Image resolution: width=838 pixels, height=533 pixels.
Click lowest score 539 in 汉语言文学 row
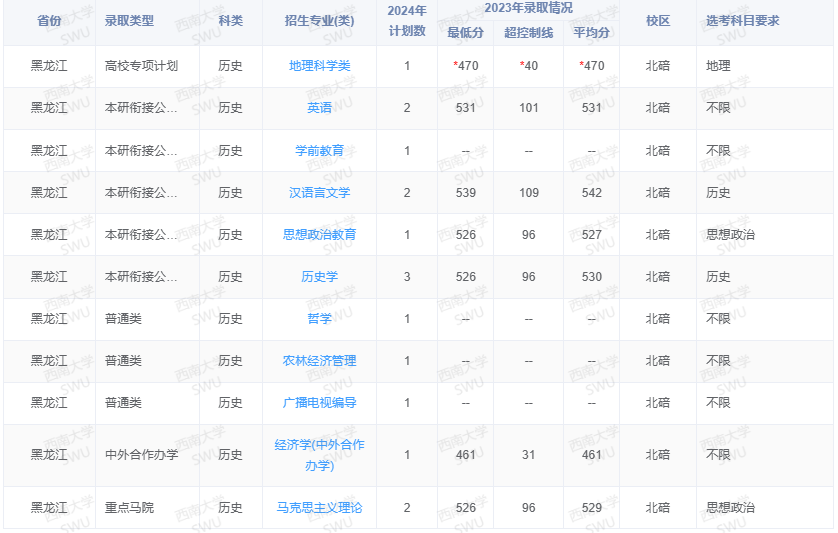tap(465, 192)
